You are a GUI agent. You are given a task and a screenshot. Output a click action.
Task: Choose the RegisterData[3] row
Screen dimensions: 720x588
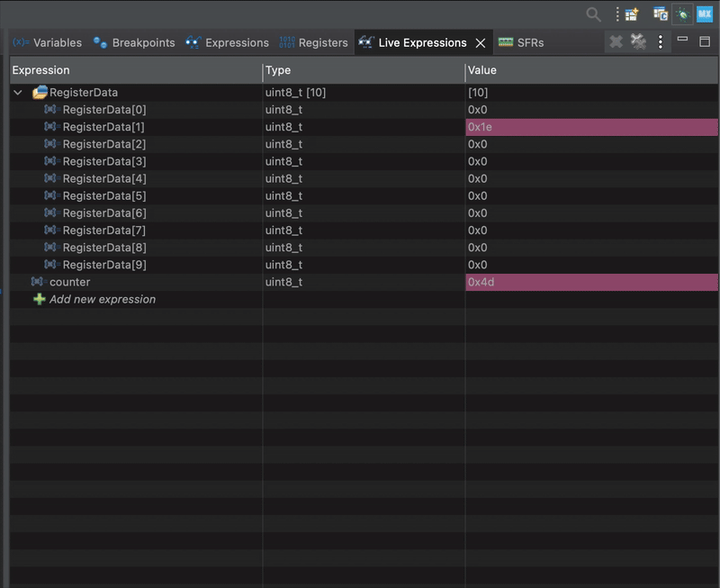pyautogui.click(x=364, y=162)
